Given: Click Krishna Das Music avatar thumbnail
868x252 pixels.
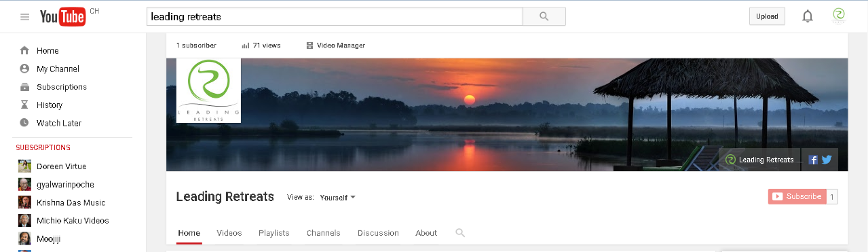Looking at the screenshot, I should [x=24, y=202].
